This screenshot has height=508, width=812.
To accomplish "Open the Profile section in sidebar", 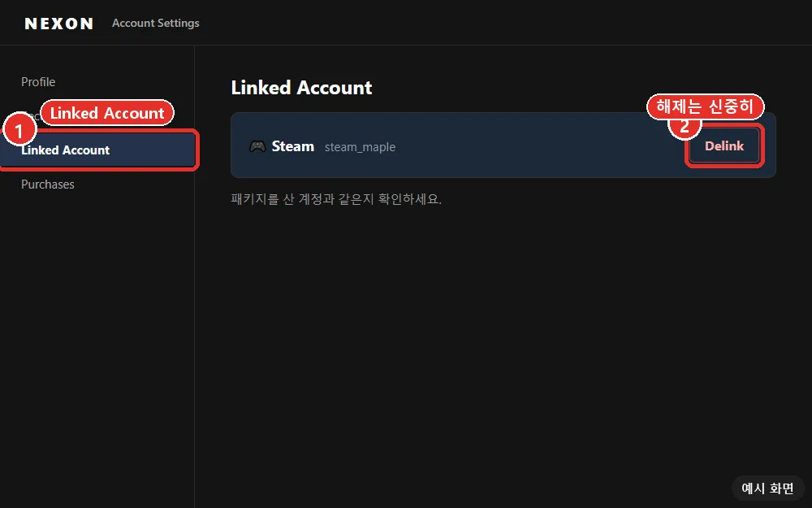I will [38, 82].
